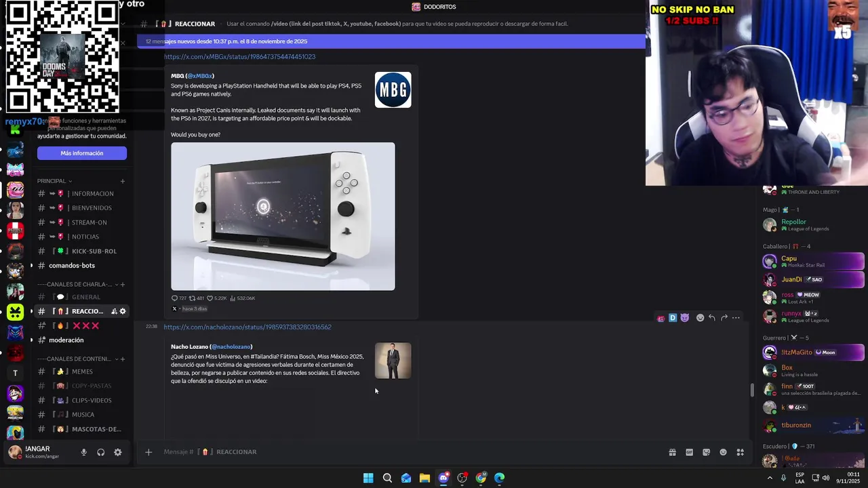Image resolution: width=868 pixels, height=488 pixels.
Task: Enlarge the PlayStation handheld image
Action: 283,216
